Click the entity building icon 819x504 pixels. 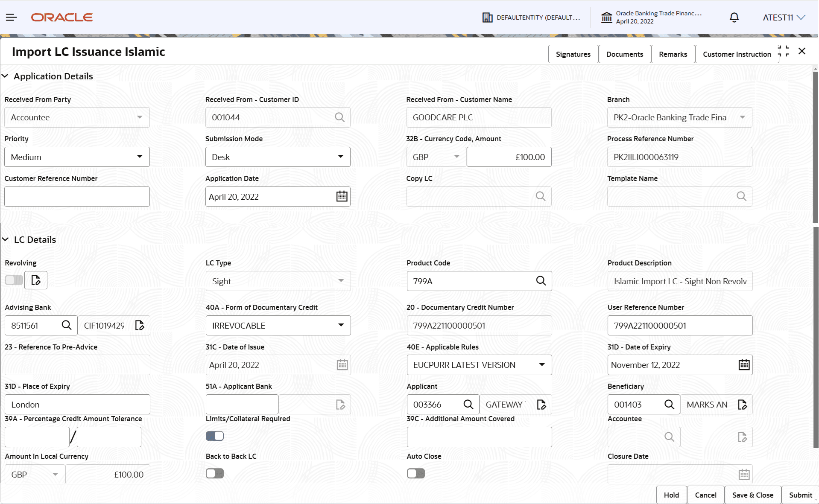tap(487, 17)
